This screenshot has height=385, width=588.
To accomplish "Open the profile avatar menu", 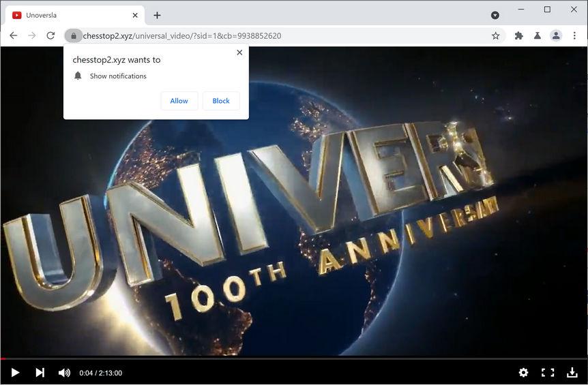I will point(556,35).
